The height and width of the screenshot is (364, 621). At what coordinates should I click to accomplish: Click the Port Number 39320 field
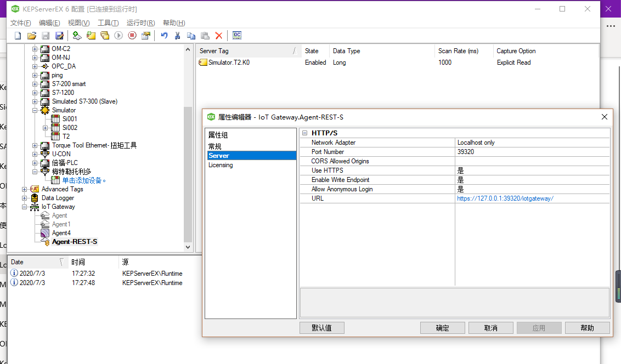(x=532, y=152)
